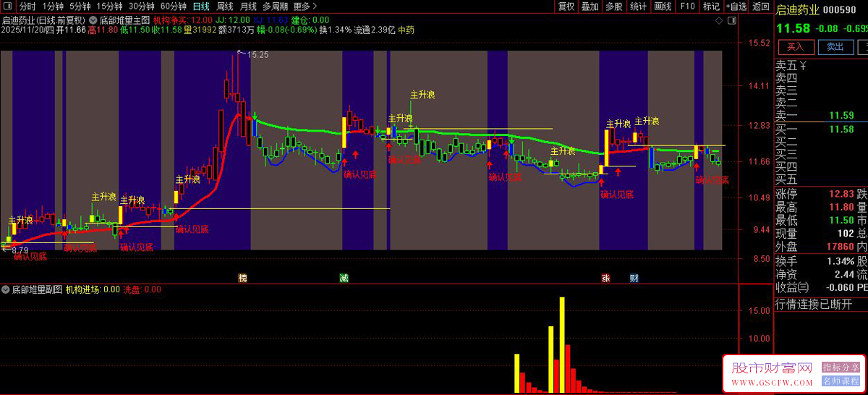Switch to the 分时 chart

click(x=27, y=7)
